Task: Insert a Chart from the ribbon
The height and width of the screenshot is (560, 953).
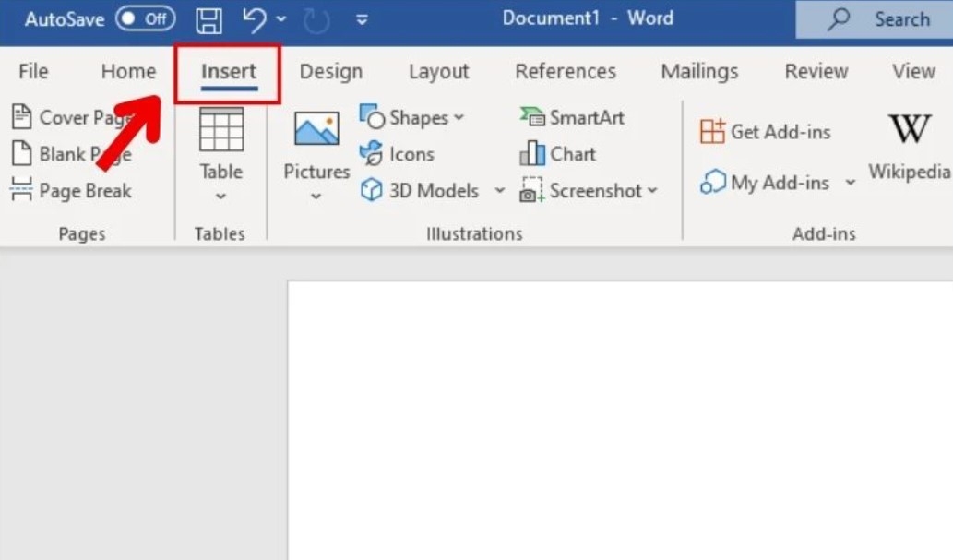Action: pos(557,154)
